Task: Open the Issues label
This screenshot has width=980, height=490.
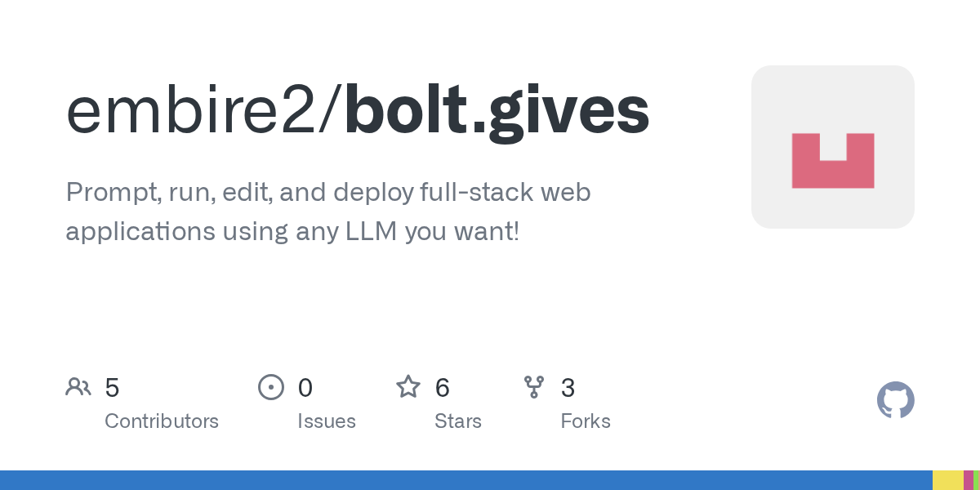Action: pos(327,421)
